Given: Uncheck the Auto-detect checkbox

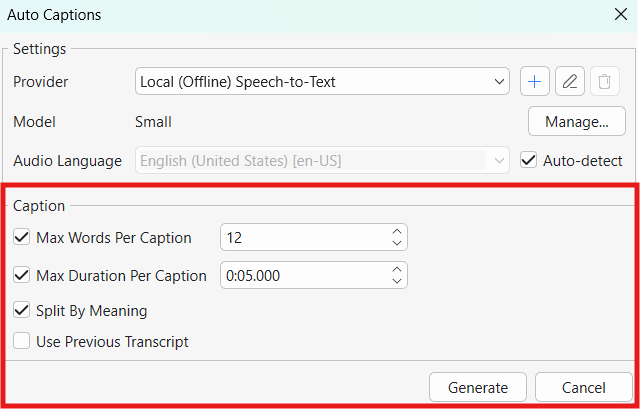Looking at the screenshot, I should pos(528,160).
